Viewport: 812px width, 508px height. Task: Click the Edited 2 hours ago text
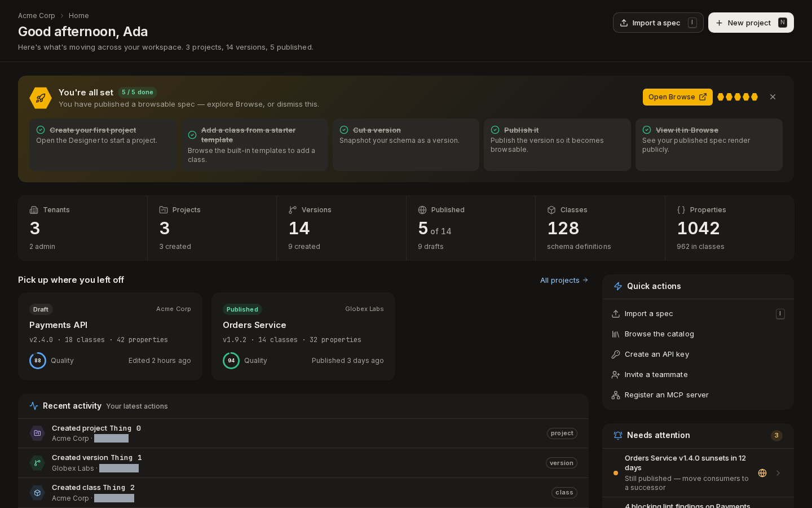pos(160,361)
